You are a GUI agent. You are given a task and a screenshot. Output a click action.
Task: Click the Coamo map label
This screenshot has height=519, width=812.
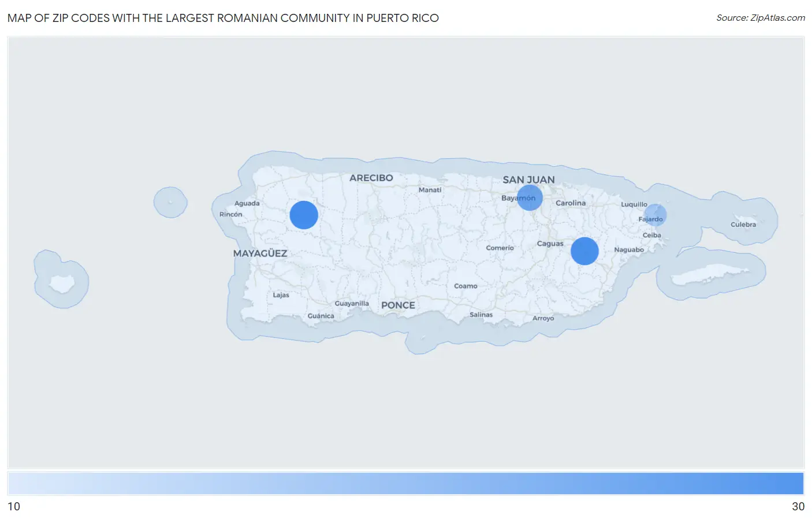(465, 286)
